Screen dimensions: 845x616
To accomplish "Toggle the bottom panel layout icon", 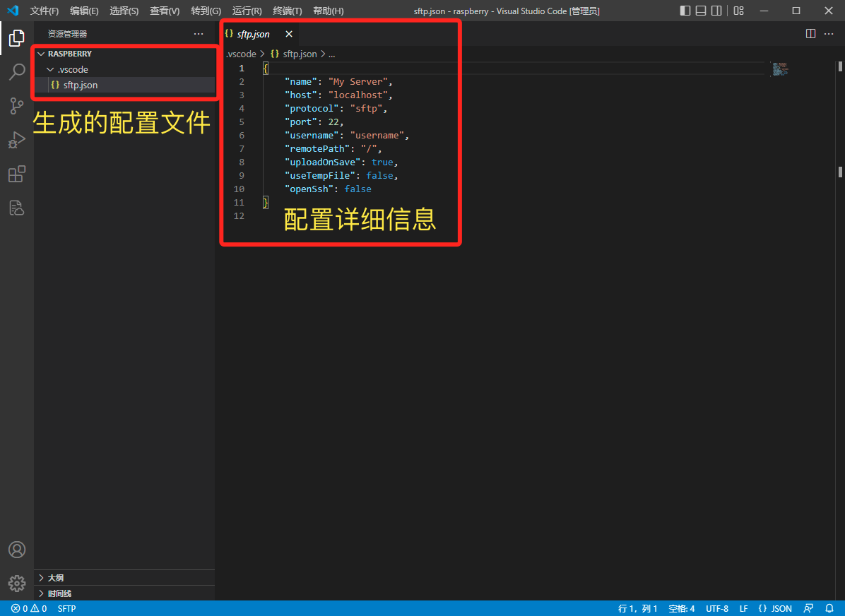I will [x=701, y=11].
